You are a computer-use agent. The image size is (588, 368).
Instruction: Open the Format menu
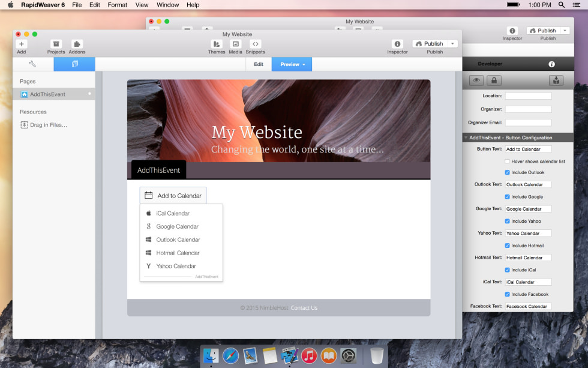coord(118,5)
